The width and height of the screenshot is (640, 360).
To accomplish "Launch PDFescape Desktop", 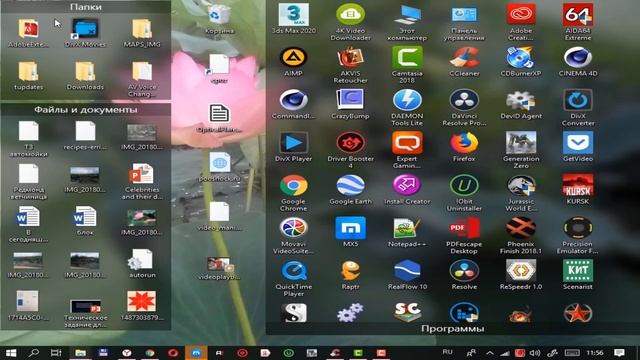I will click(x=464, y=228).
